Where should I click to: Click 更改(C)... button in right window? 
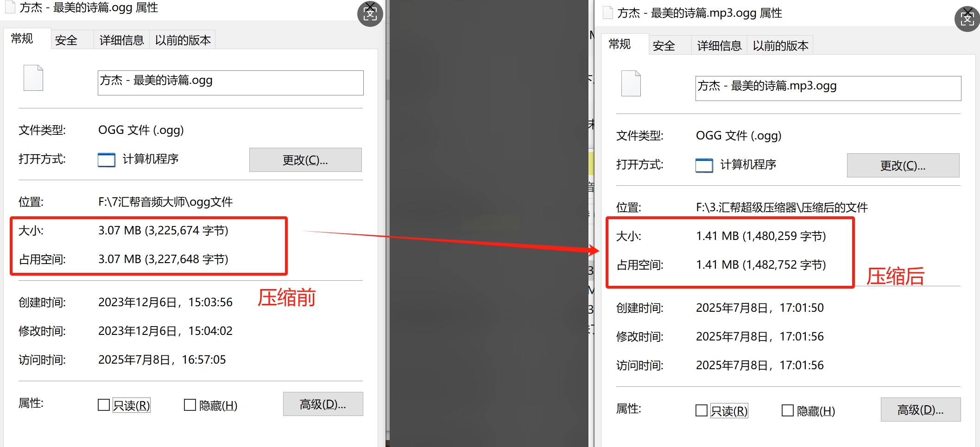click(x=903, y=165)
